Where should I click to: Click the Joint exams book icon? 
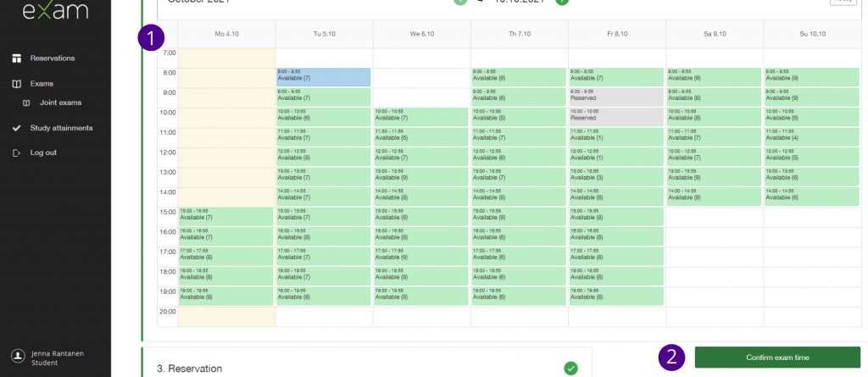click(x=26, y=103)
